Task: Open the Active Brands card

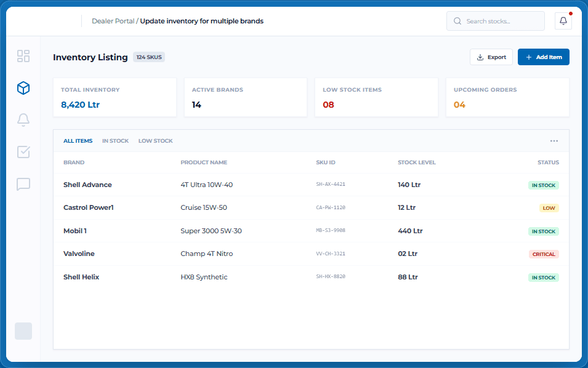Action: 246,97
